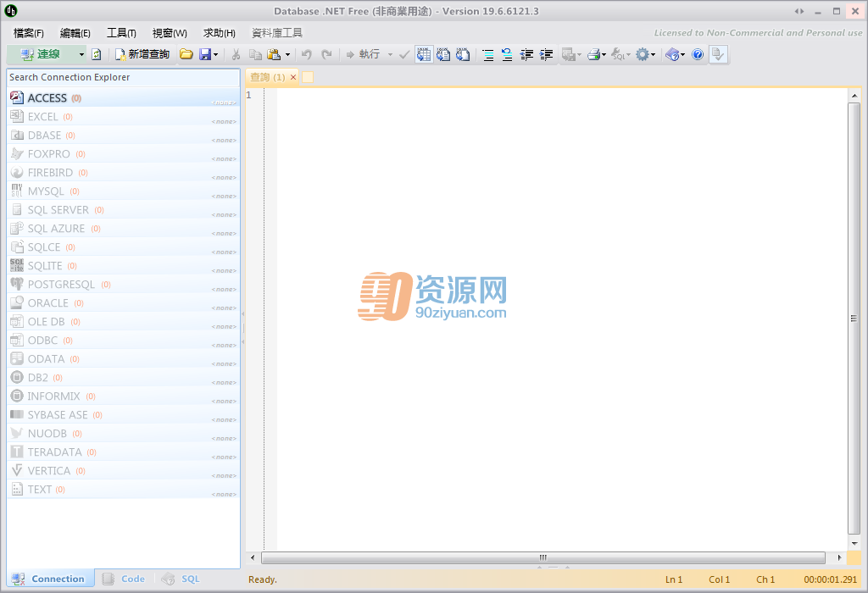Click the undo arrow icon
Viewport: 868px width, 593px height.
(307, 54)
